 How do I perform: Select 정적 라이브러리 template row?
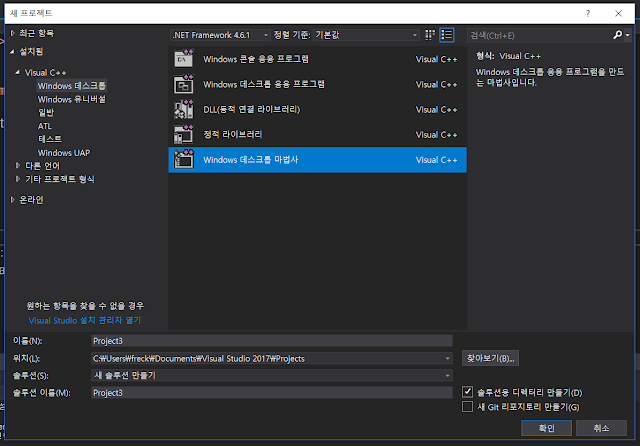tap(318, 135)
